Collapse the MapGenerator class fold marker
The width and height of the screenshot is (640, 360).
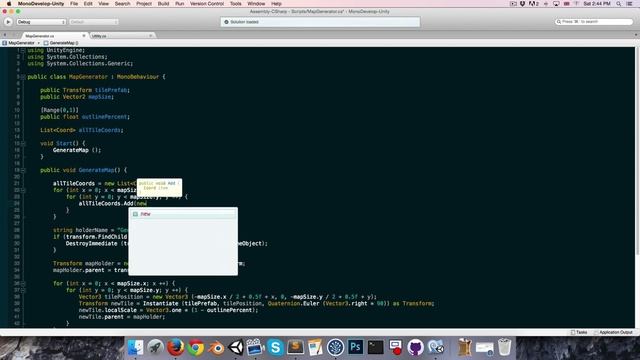pos(23,77)
